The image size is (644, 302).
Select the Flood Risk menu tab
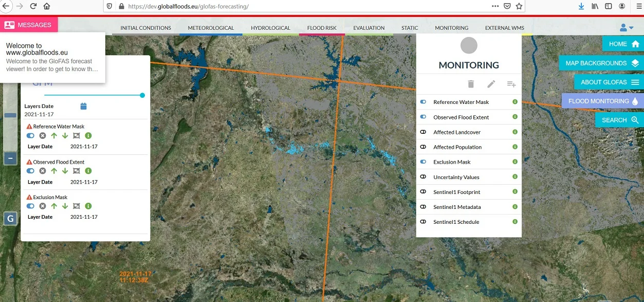point(322,28)
